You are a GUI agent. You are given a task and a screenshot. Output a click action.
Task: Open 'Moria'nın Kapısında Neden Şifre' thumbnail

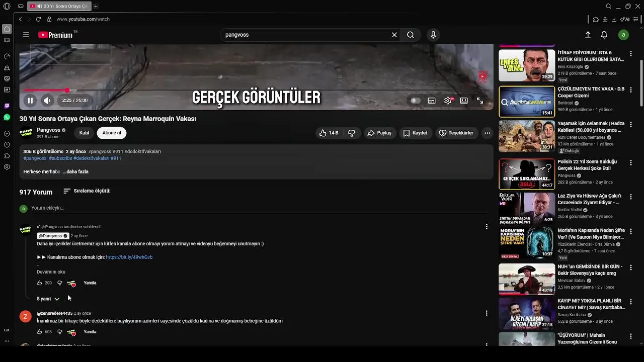[527, 243]
